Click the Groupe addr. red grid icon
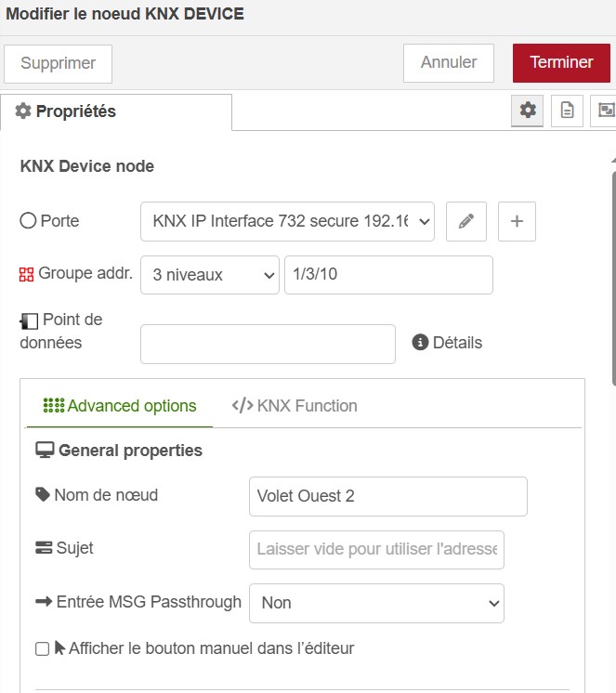Image resolution: width=616 pixels, height=693 pixels. [x=27, y=274]
